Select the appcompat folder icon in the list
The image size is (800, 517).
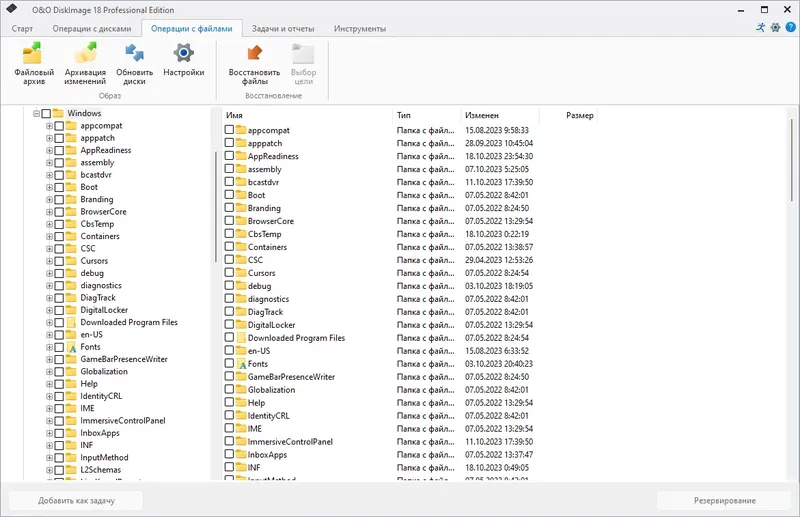click(241, 130)
